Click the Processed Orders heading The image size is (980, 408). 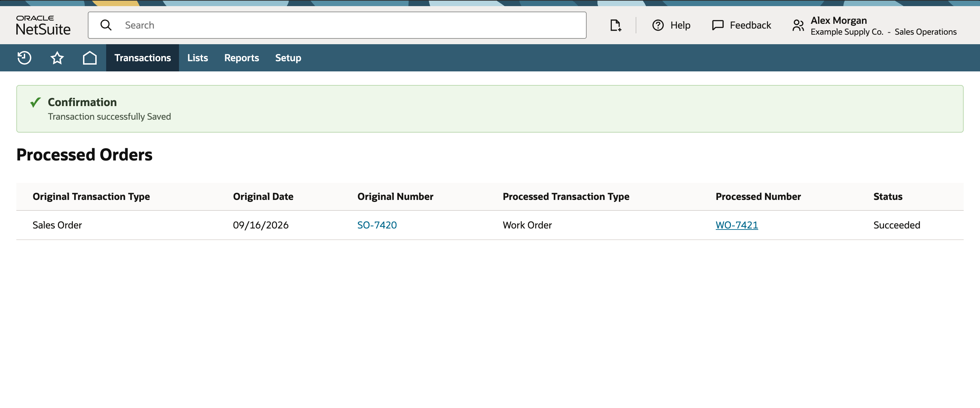[x=84, y=155]
